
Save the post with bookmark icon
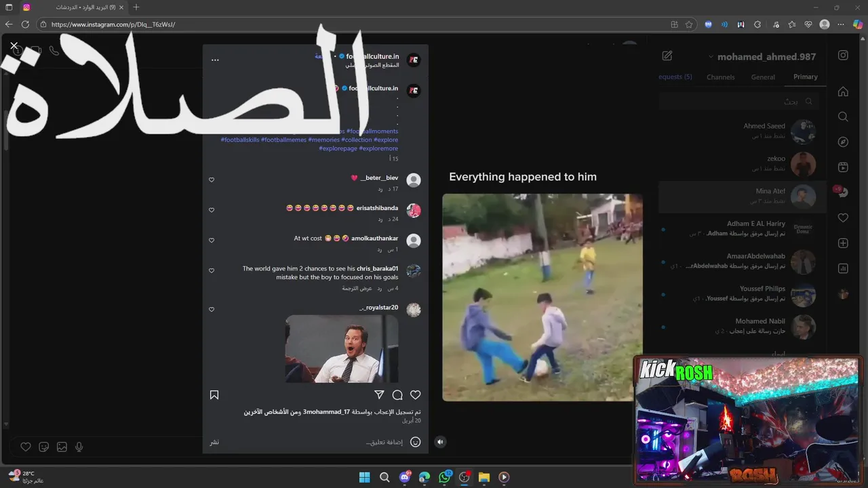(x=214, y=394)
